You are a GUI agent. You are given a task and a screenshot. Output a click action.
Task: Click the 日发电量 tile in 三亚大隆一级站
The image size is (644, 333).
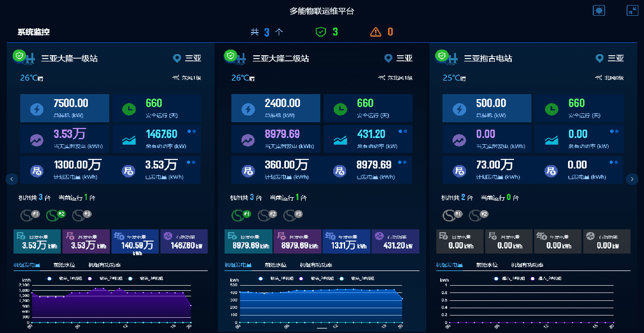click(x=37, y=241)
